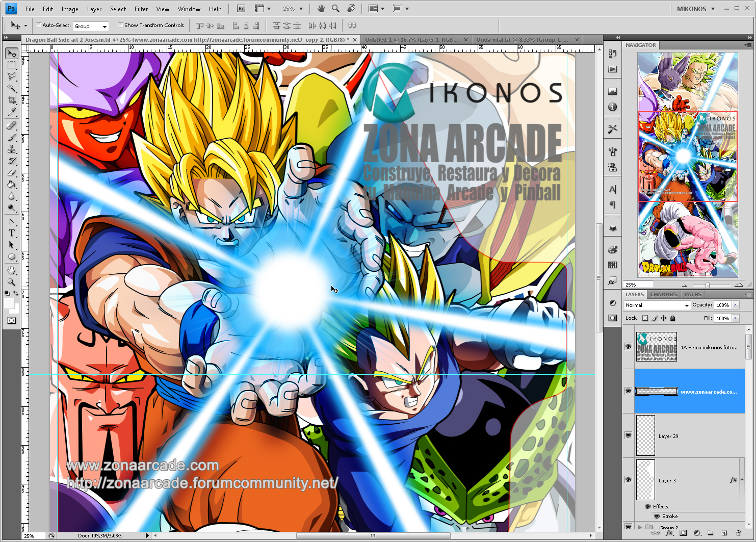
Task: Toggle Lock transparent pixels button
Action: tap(645, 318)
